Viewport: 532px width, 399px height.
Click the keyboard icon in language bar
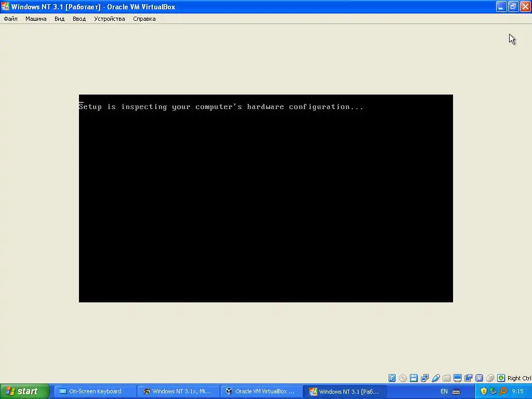456,392
